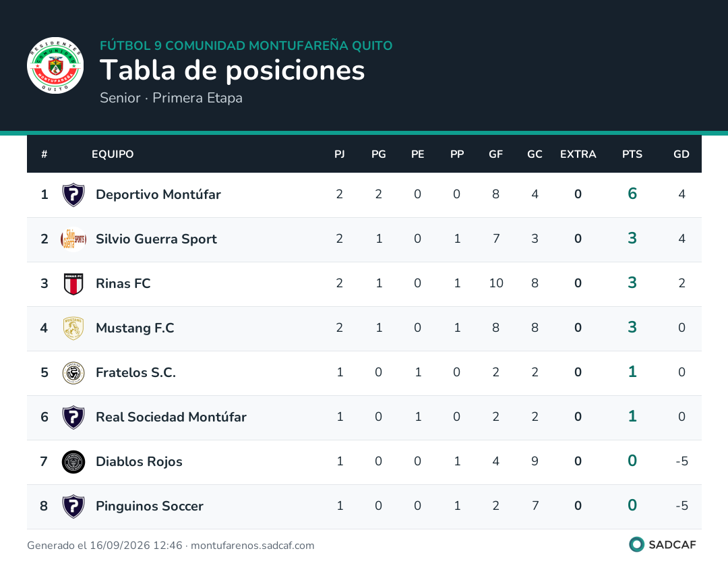Viewport: 728px width, 580px height.
Task: Click the Comunidad Montufareña Quito round logo
Action: pos(55,65)
